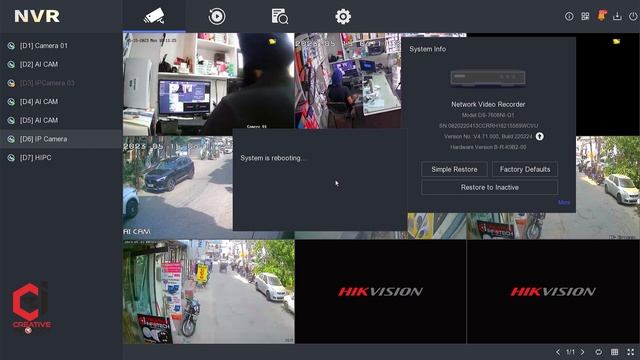Select the greyed [D3] IPCamera 03 channel
This screenshot has width=640, height=360.
click(x=61, y=83)
